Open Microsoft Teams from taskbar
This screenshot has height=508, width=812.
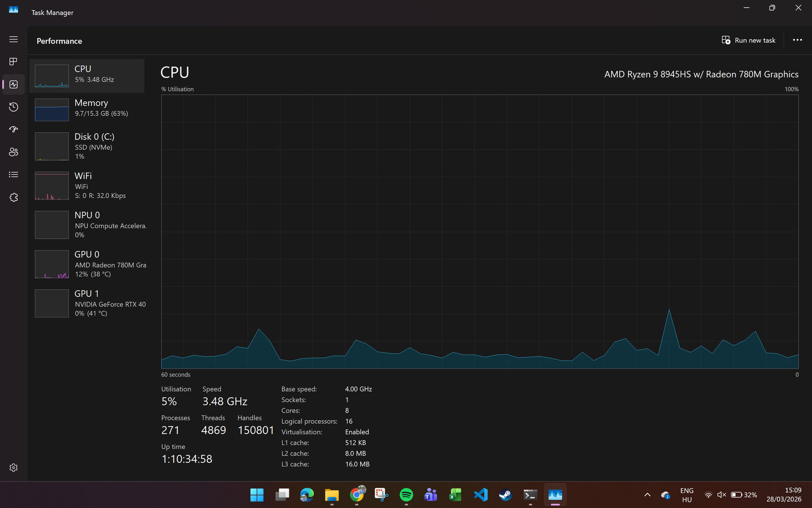pos(431,495)
